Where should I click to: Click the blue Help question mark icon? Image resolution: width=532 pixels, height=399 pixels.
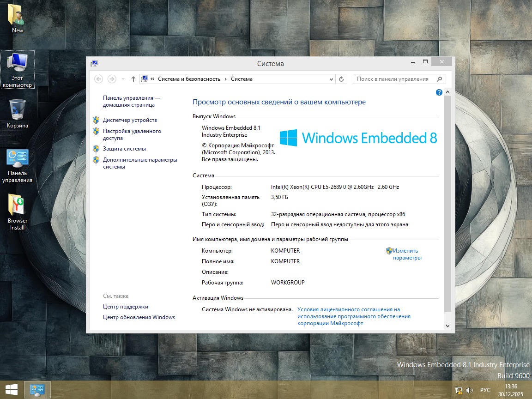point(439,93)
